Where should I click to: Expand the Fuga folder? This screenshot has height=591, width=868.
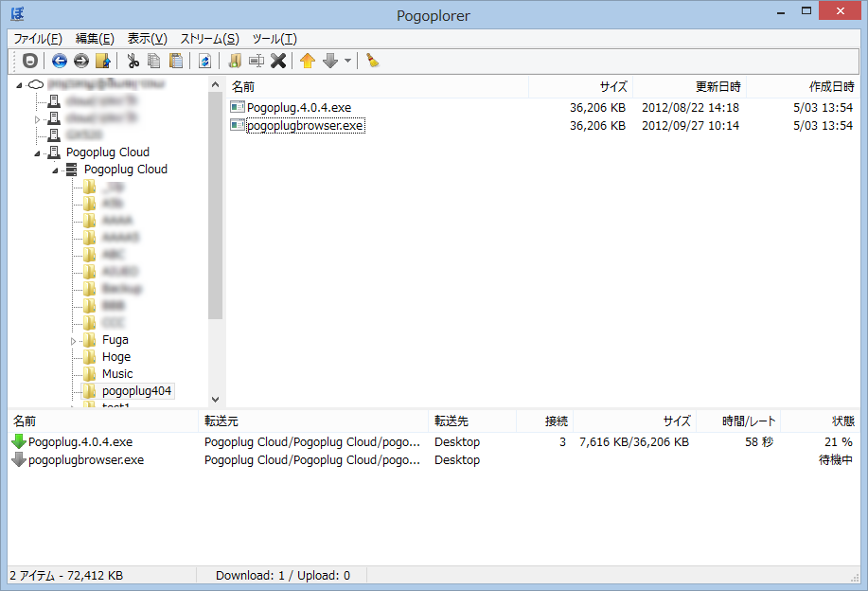coord(73,341)
